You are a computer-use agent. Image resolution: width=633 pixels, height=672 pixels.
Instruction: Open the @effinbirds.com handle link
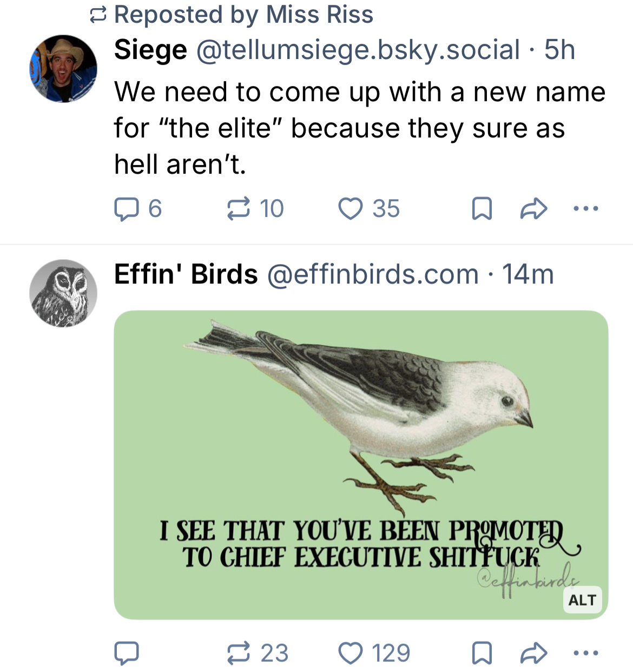tap(373, 274)
